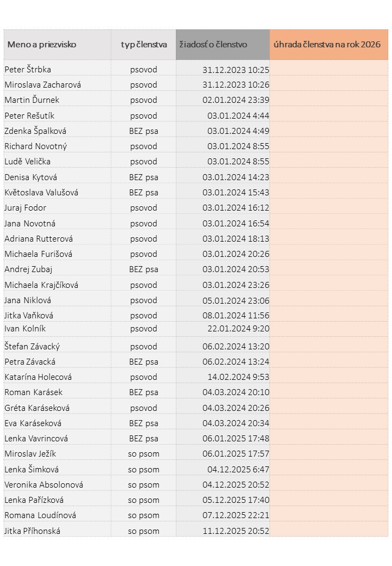
Task: Click the date cell '03.01.2024 16:12'
Action: [x=236, y=208]
